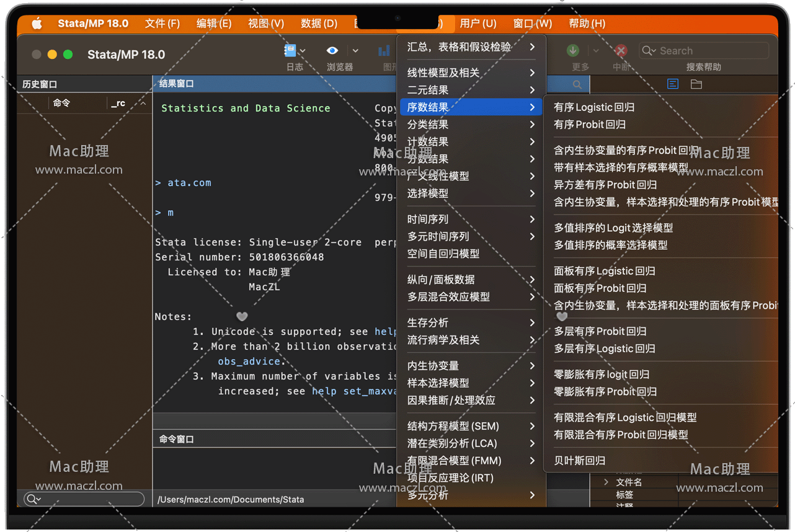Open the 数据(D) menu in menu bar
The width and height of the screenshot is (795, 532).
[x=319, y=24]
